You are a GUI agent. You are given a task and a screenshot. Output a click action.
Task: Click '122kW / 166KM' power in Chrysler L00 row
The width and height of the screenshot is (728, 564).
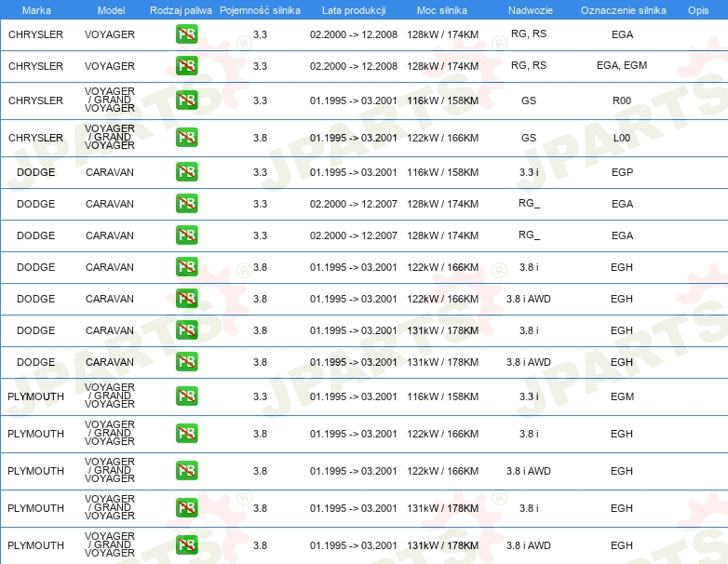pos(442,138)
